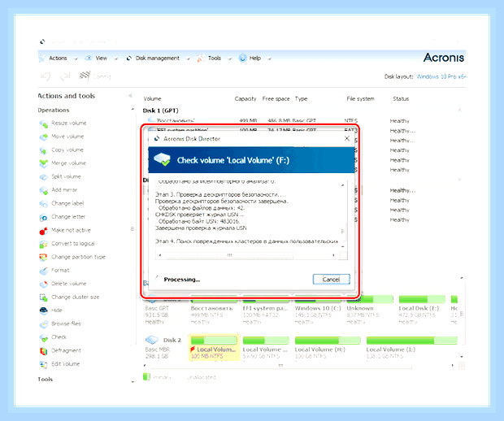
Task: Click the Move volume icon
Action: coord(44,137)
